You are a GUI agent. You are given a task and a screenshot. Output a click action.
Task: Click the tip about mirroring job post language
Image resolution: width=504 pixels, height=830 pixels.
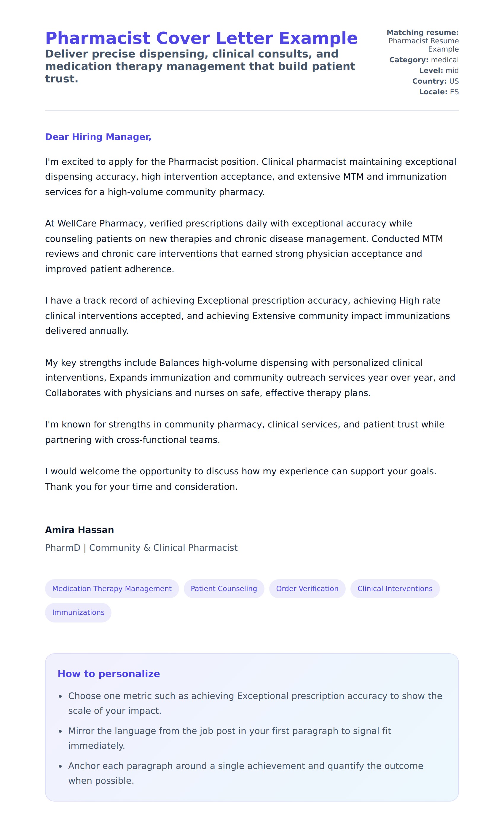229,738
